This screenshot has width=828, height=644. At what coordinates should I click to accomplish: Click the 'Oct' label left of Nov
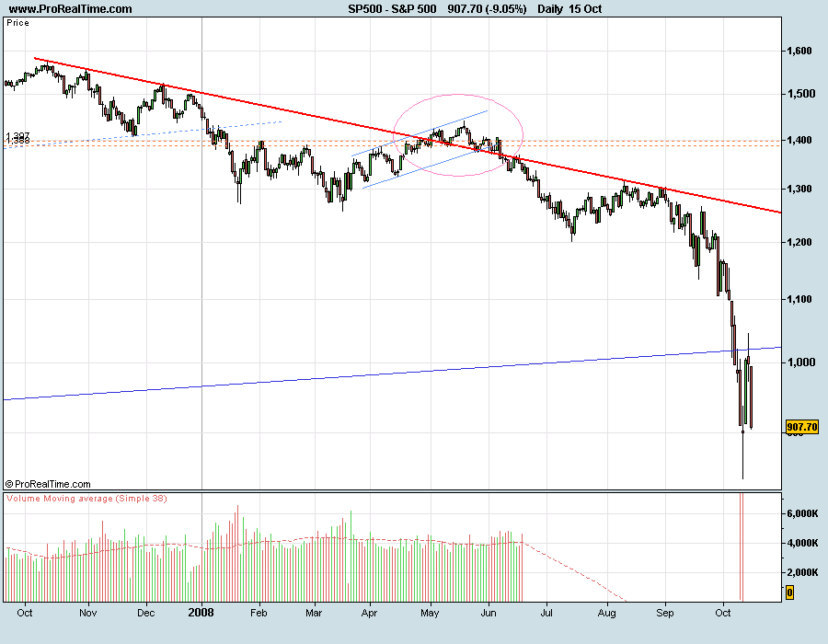24,613
